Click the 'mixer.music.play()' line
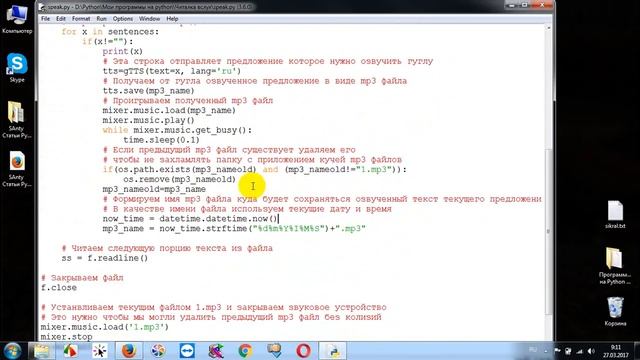Image resolution: width=640 pixels, height=360 pixels. coord(149,120)
